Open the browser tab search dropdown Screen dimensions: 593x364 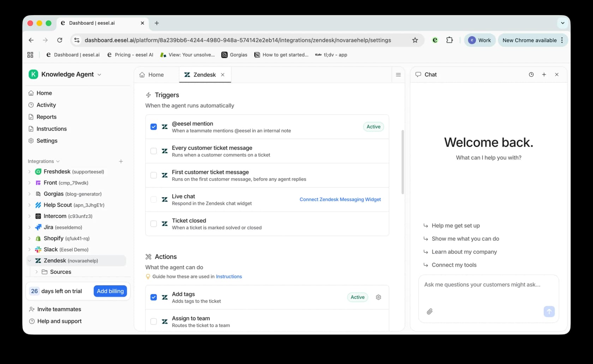click(x=563, y=23)
